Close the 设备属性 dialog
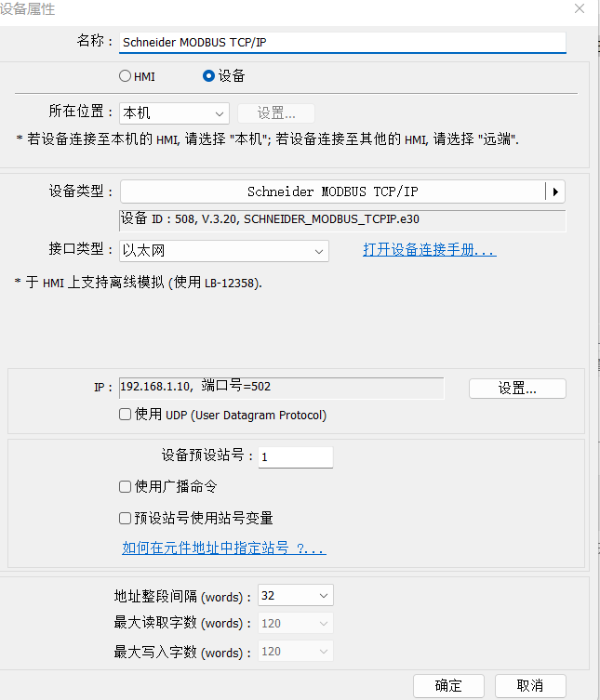Image resolution: width=600 pixels, height=700 pixels. 580,8
